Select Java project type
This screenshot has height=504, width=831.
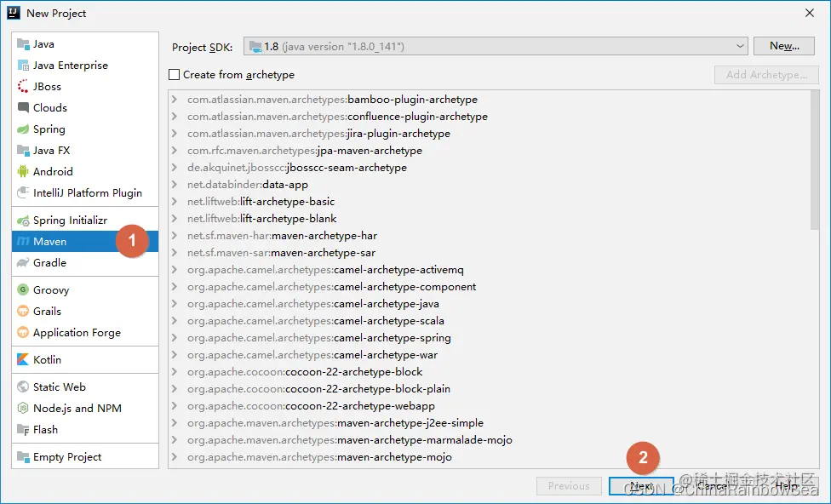click(85, 44)
